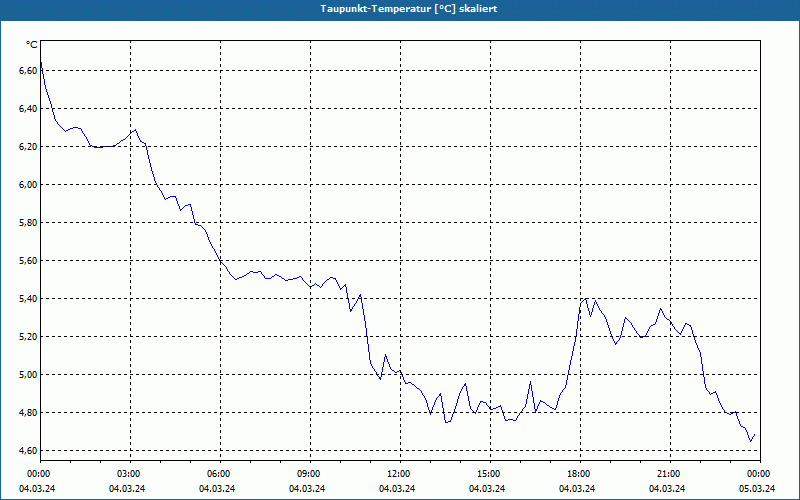Select the °C unit label on the axis
This screenshot has height=500, width=800.
pos(31,45)
